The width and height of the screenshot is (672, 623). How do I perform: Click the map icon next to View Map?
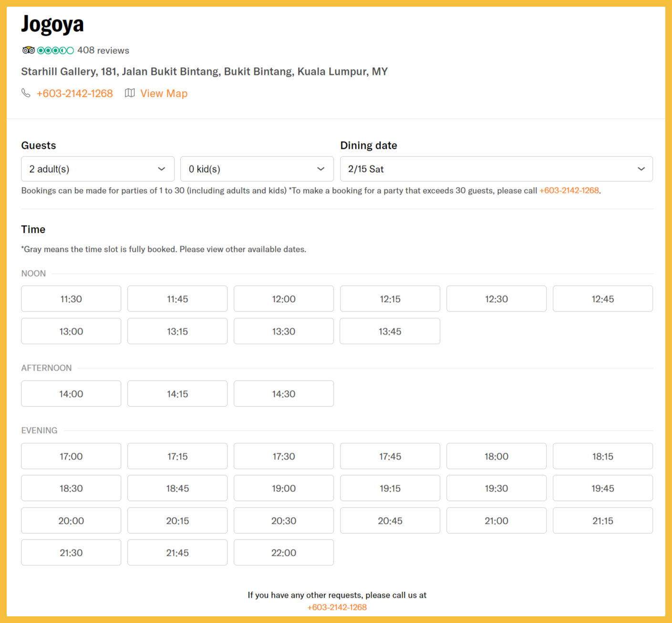pyautogui.click(x=130, y=93)
